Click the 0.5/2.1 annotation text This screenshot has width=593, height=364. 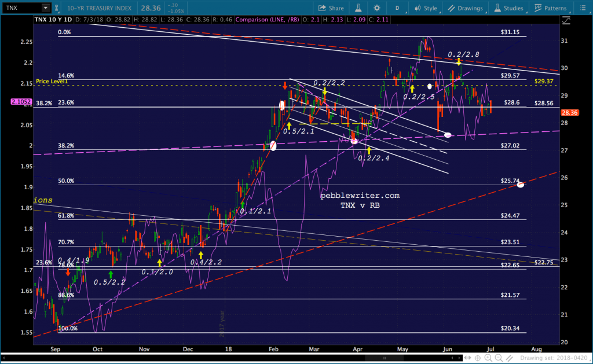[x=298, y=131]
